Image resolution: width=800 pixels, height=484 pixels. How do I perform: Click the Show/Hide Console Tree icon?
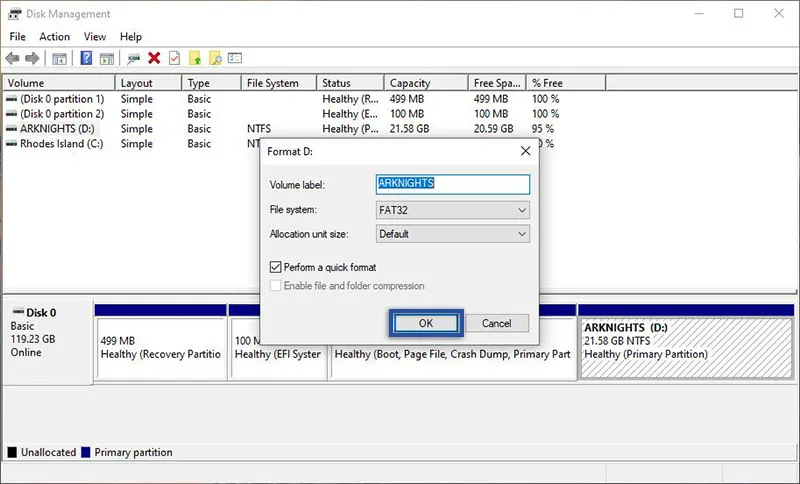pyautogui.click(x=60, y=59)
